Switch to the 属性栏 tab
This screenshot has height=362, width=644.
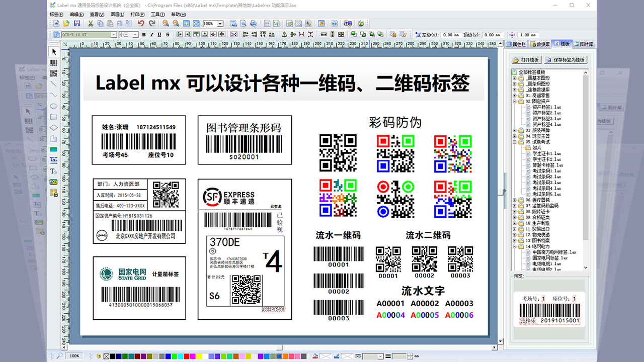coord(516,44)
